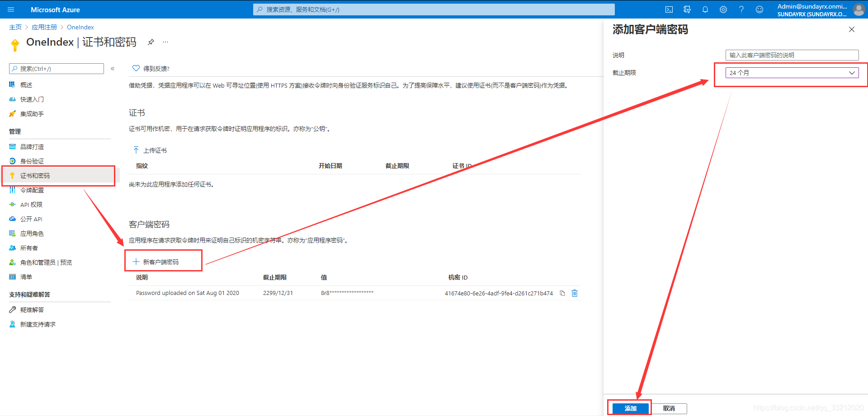Open the hamburger portal menu
868x416 pixels.
pyautogui.click(x=11, y=9)
